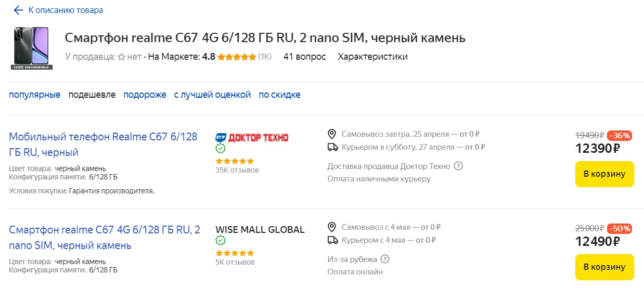Click the pickup pin icon in the first offer
The height and width of the screenshot is (288, 644).
pyautogui.click(x=332, y=134)
